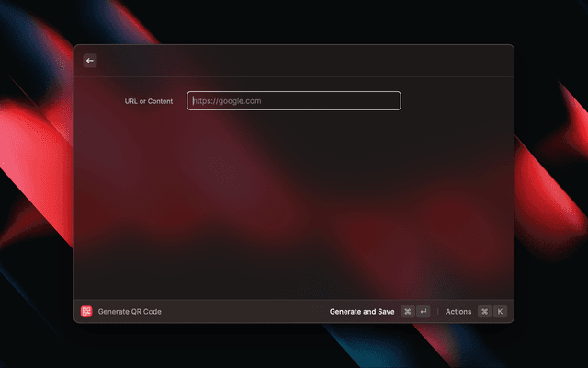Image resolution: width=588 pixels, height=368 pixels.
Task: Click the URL or Content label
Action: click(x=149, y=101)
